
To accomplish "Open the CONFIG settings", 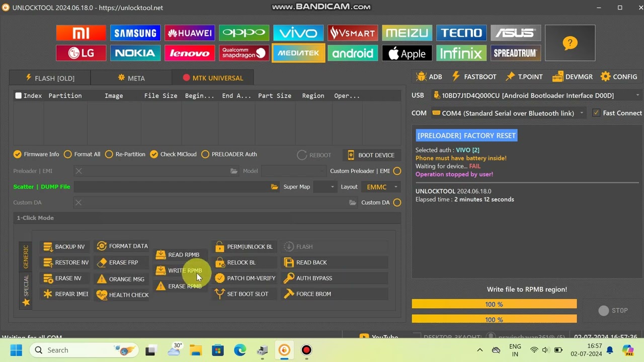I will [x=619, y=77].
